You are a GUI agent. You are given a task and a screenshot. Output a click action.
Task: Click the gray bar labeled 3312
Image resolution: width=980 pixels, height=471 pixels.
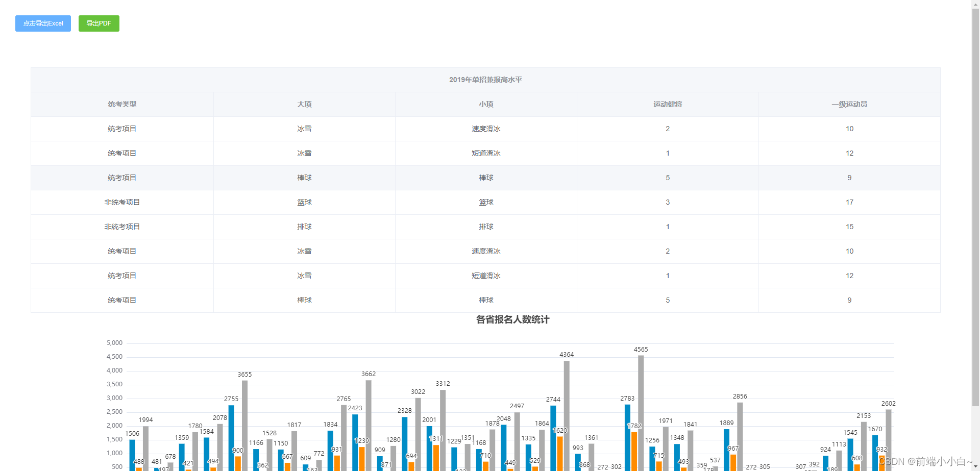pos(443,430)
